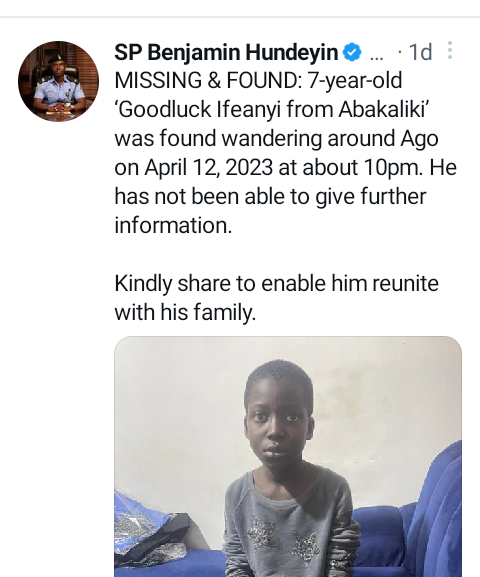Click the truncated handle ellipsis after the badge
This screenshot has width=480, height=577.
[x=376, y=57]
